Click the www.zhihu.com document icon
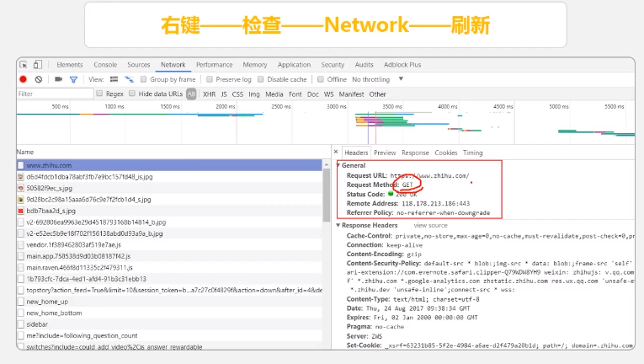Image resolution: width=644 pixels, height=364 pixels. tap(20, 165)
